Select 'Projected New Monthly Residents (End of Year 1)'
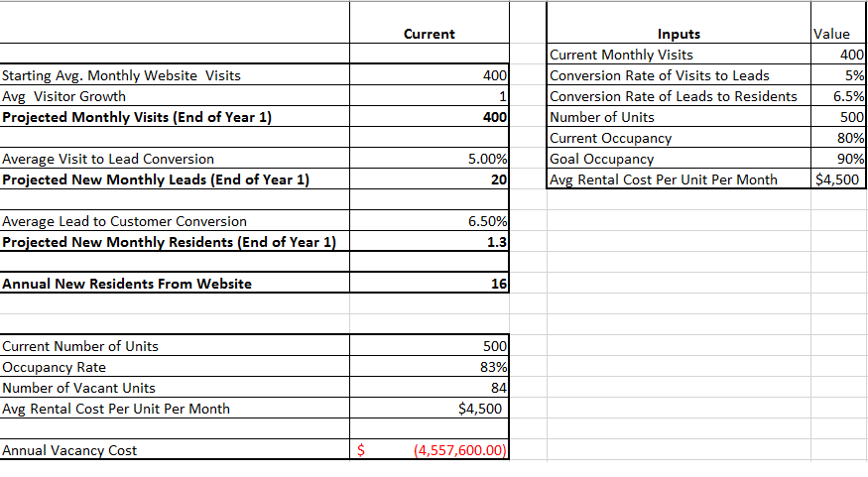This screenshot has width=868, height=477. (169, 242)
